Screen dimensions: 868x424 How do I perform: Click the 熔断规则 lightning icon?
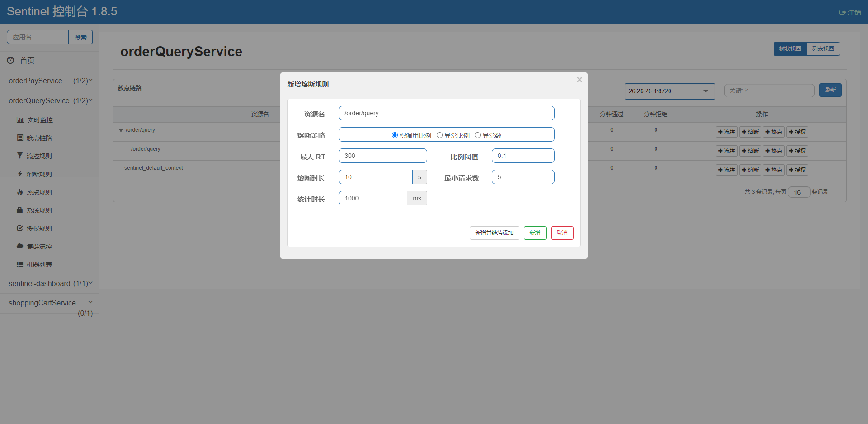[x=20, y=174]
